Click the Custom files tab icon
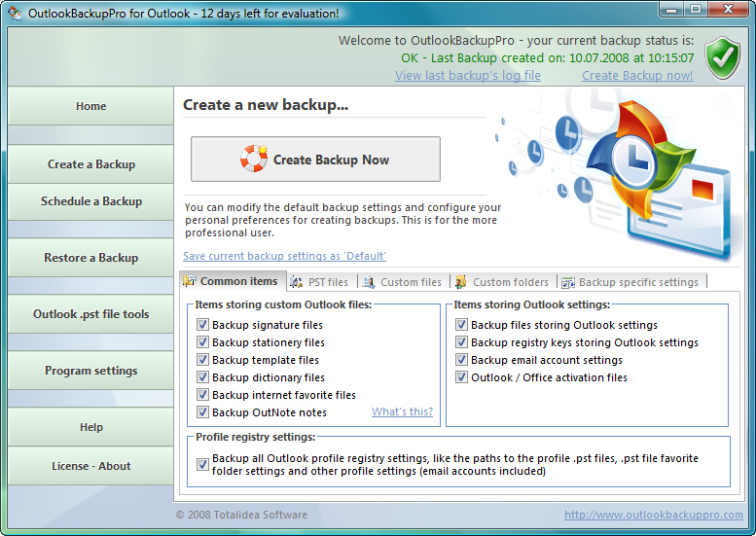 369,282
